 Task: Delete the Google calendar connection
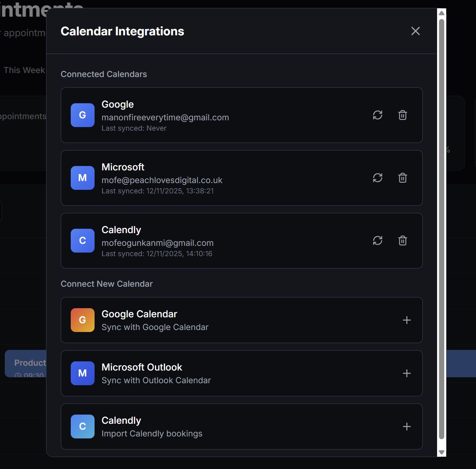(402, 115)
